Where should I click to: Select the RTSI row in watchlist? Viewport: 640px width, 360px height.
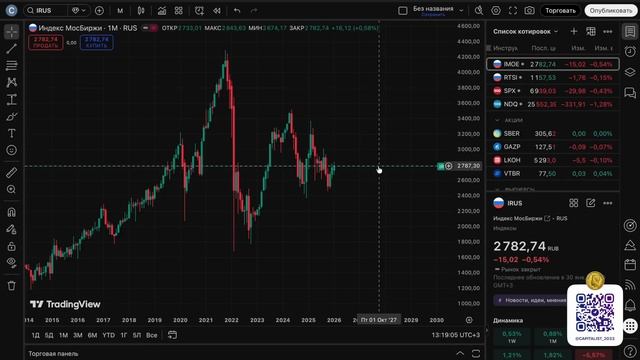(553, 78)
